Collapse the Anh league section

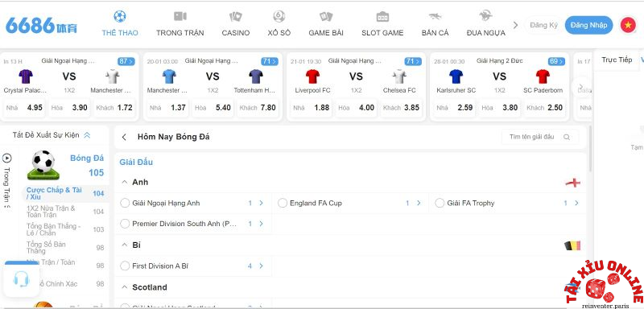pyautogui.click(x=125, y=182)
